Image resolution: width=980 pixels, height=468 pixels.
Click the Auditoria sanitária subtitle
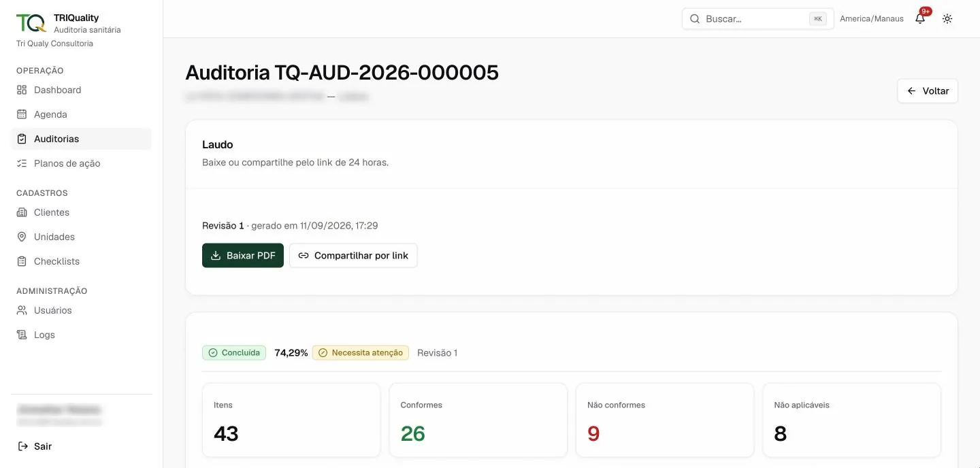click(x=87, y=30)
